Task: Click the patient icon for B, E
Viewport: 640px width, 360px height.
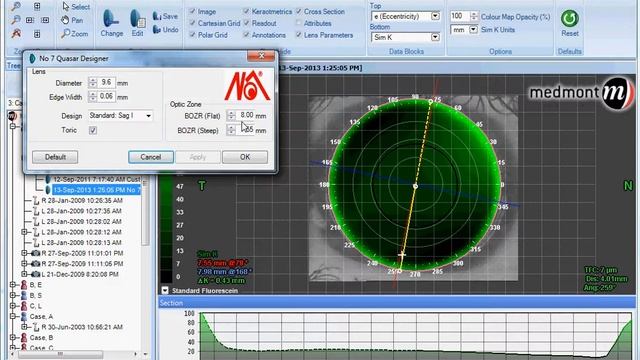Action: tap(24, 285)
